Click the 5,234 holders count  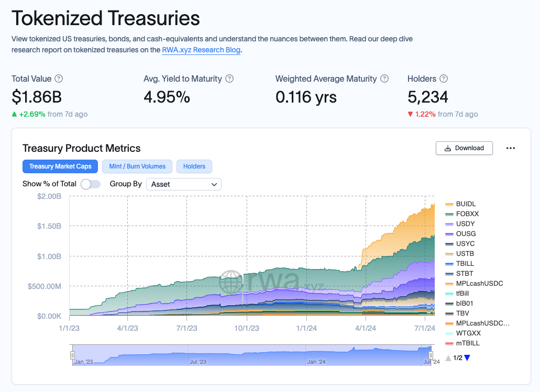[428, 97]
